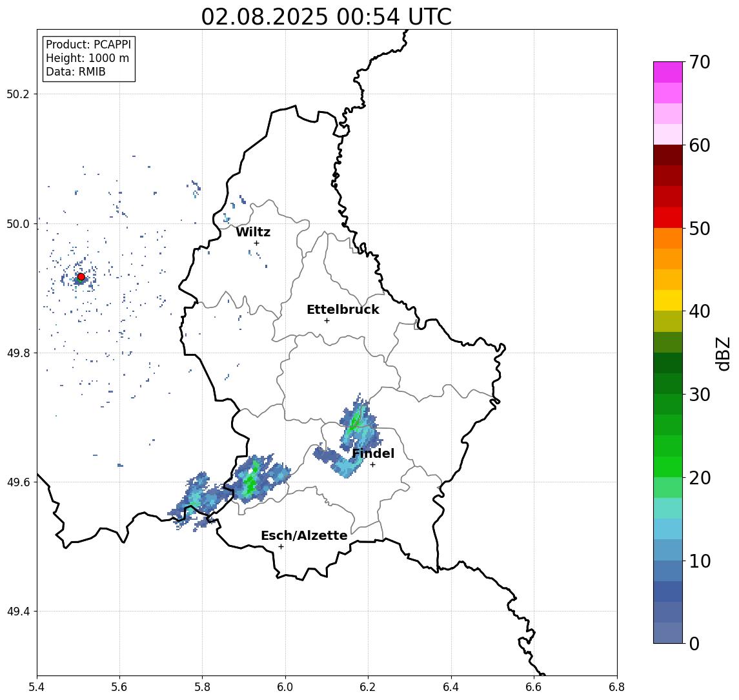Click the longitude tick label '5.6'

coord(119,687)
